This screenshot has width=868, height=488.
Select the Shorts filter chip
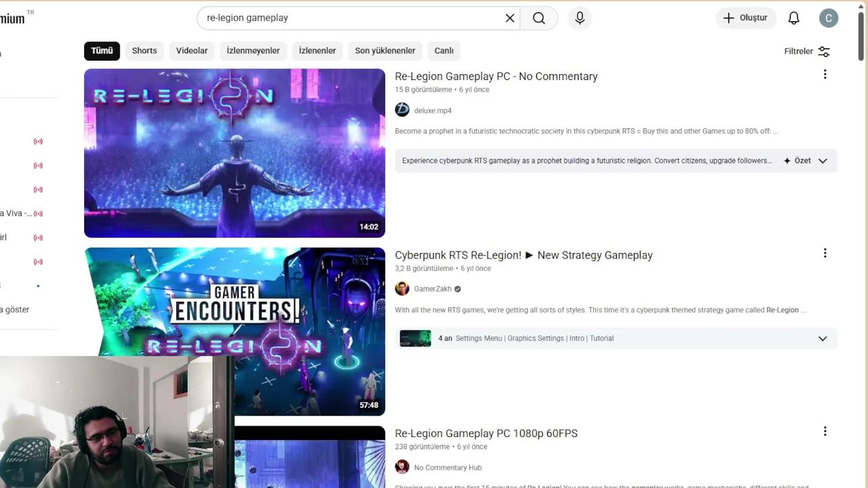[x=144, y=51]
